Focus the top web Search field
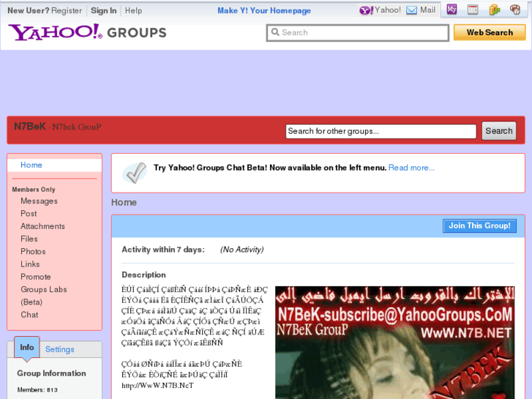The width and height of the screenshot is (532, 399). pyautogui.click(x=358, y=33)
